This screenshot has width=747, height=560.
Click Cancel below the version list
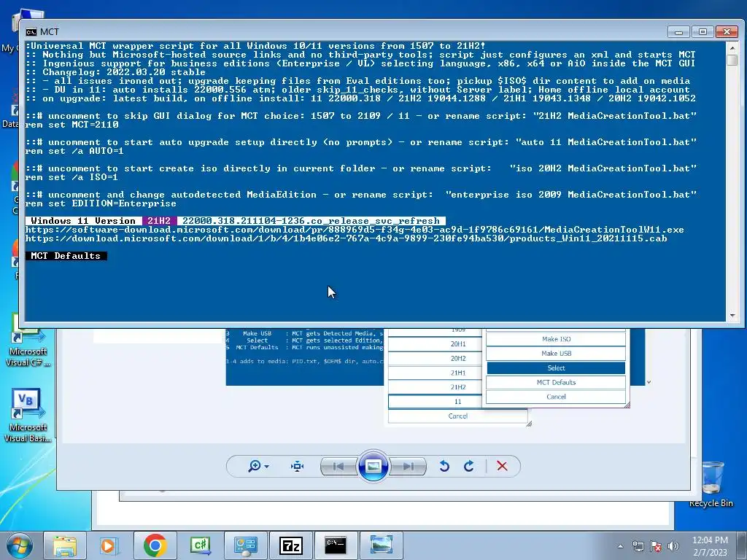coord(458,416)
